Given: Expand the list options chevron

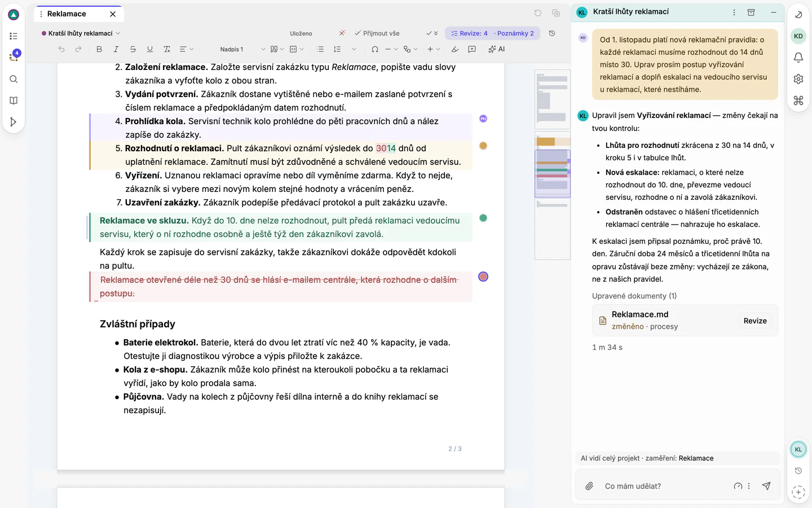Looking at the screenshot, I should tap(354, 49).
